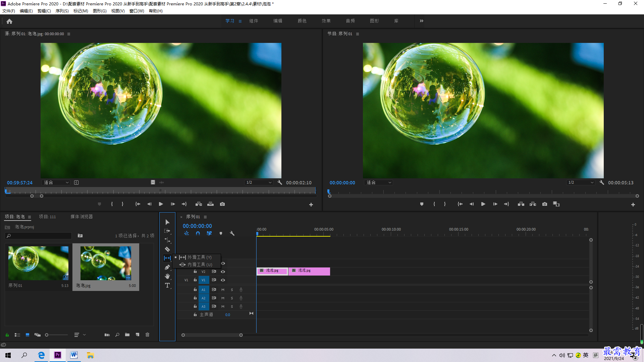Click the source monitor time ruler

coord(160,191)
